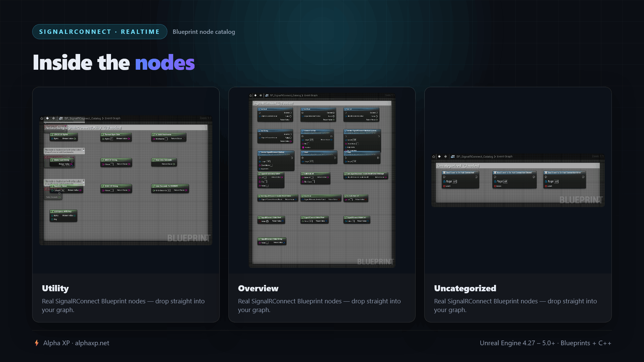Click the SIGNALRCONNECT · REALTIME badge
Screen dimensions: 644x362
tap(100, 32)
